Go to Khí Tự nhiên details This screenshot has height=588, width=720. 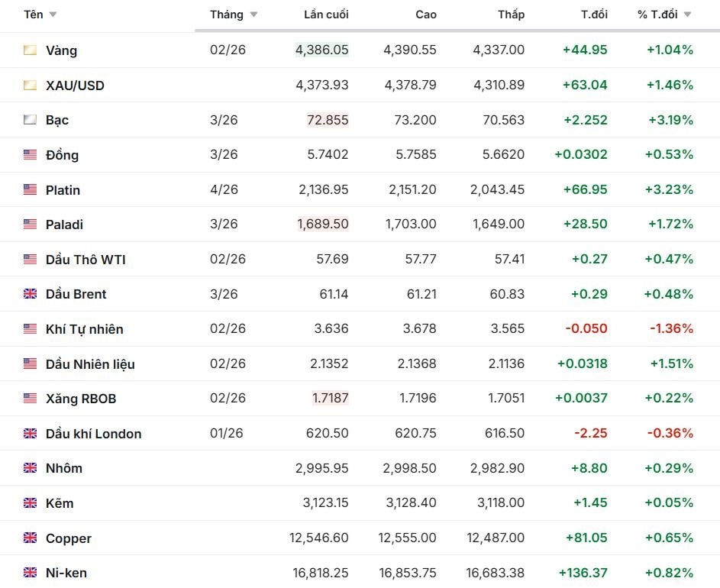coord(84,329)
